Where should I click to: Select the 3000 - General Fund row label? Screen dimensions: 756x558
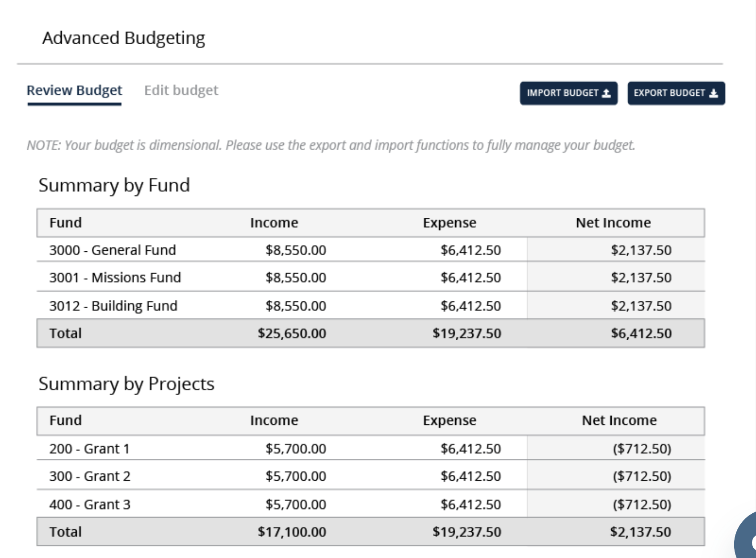point(113,250)
